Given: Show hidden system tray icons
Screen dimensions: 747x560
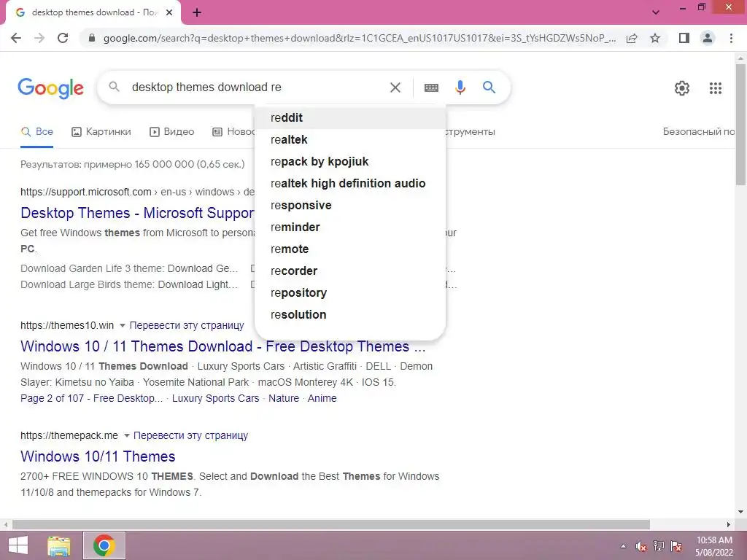Looking at the screenshot, I should click(623, 546).
